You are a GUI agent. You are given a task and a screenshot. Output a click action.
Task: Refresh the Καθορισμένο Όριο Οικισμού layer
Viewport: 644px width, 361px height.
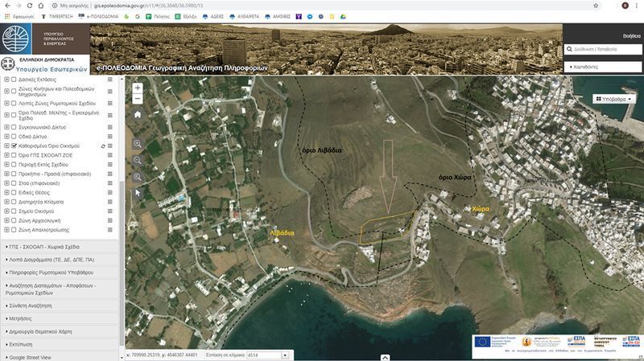[102, 147]
